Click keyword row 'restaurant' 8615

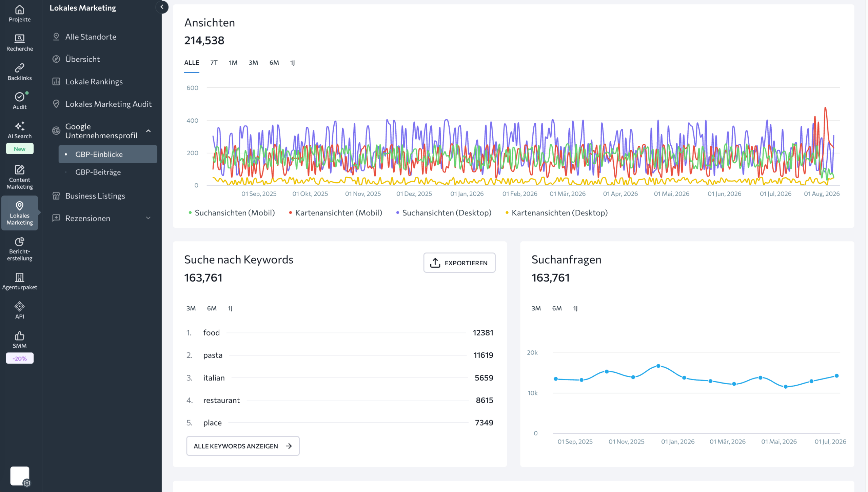pos(340,400)
